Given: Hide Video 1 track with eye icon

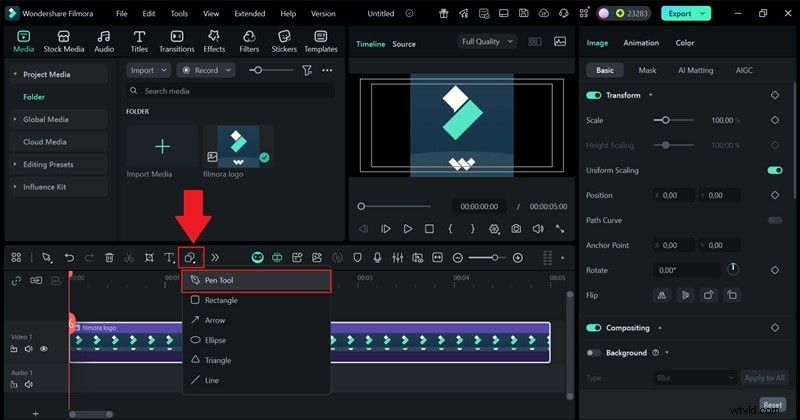Looking at the screenshot, I should coord(44,349).
